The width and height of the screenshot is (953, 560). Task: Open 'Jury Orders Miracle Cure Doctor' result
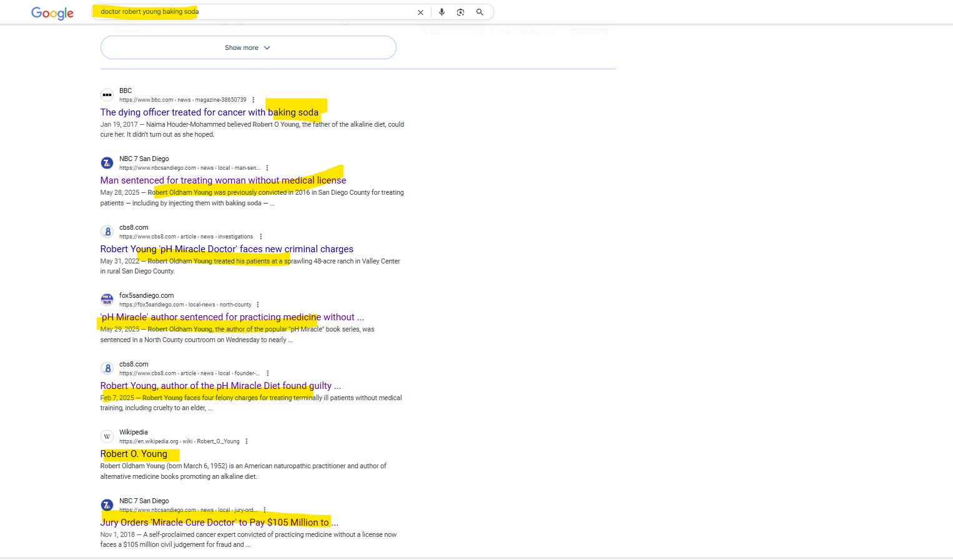click(219, 523)
